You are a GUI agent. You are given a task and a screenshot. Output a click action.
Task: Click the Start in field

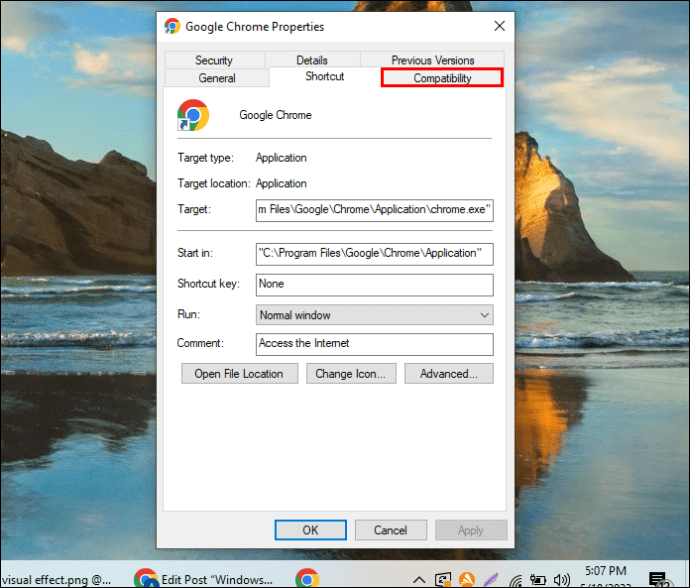[374, 254]
